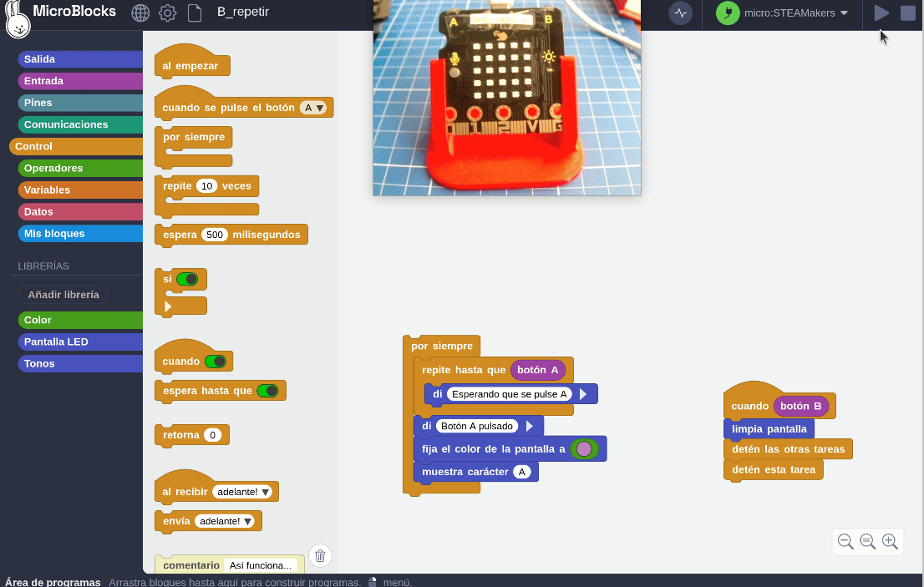
Task: Edit character A in 'muestra carácter' block
Action: tap(521, 472)
